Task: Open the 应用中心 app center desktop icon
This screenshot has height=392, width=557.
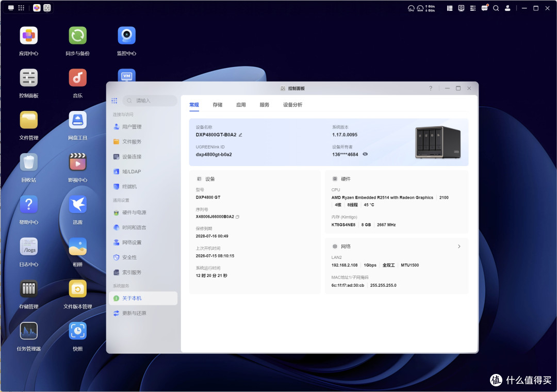Action: pyautogui.click(x=29, y=36)
